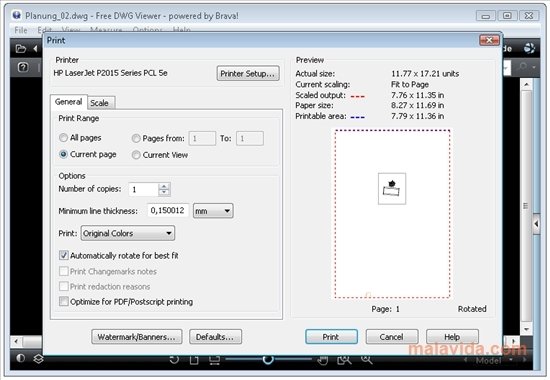
Task: Switch to the General tab
Action: 68,102
